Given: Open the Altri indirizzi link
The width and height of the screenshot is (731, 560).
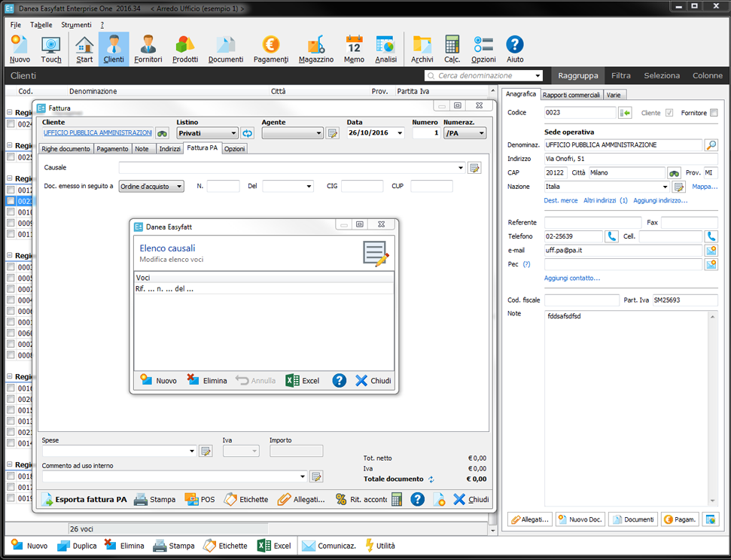Looking at the screenshot, I should click(x=605, y=200).
